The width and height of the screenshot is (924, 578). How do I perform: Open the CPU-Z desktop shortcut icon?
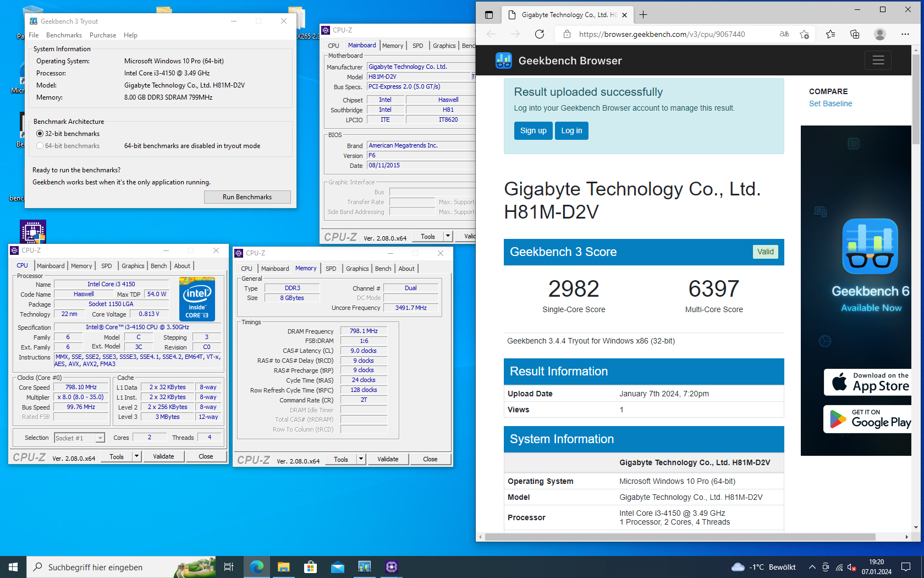(x=33, y=232)
